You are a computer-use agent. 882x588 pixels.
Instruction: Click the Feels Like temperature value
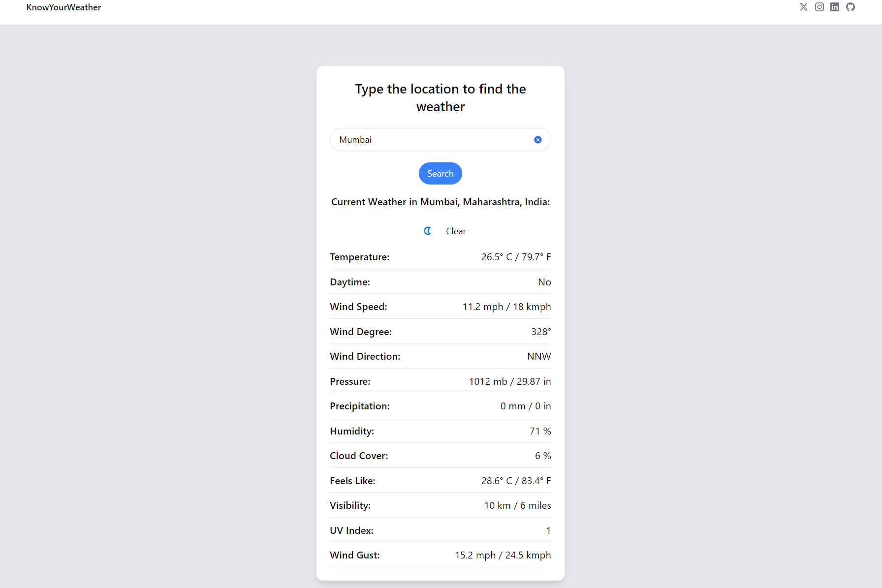(x=516, y=481)
